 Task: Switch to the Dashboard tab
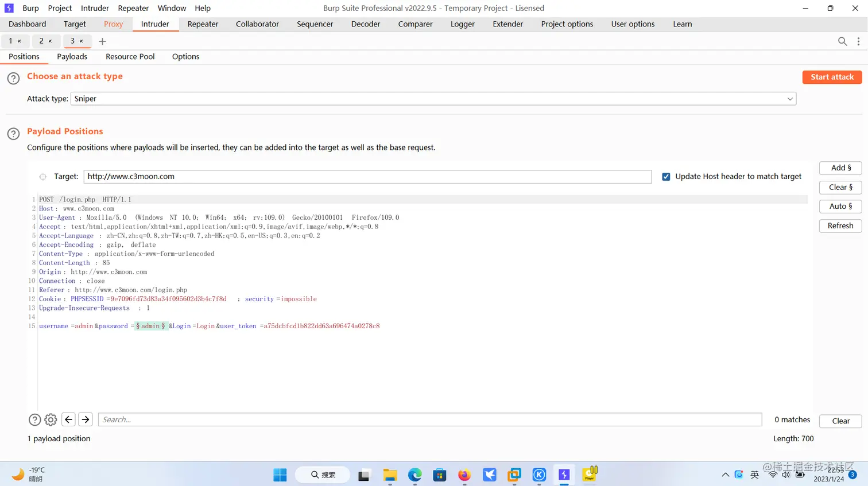[28, 24]
